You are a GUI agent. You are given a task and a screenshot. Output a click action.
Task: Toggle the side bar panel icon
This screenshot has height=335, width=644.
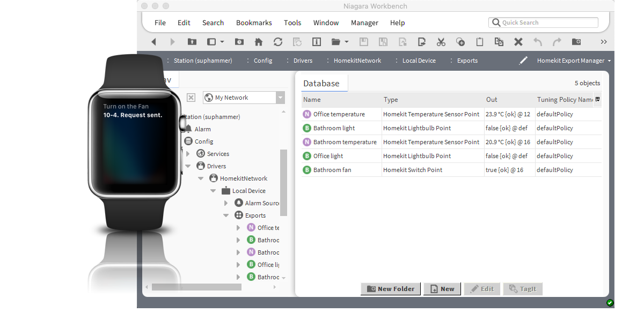(211, 42)
